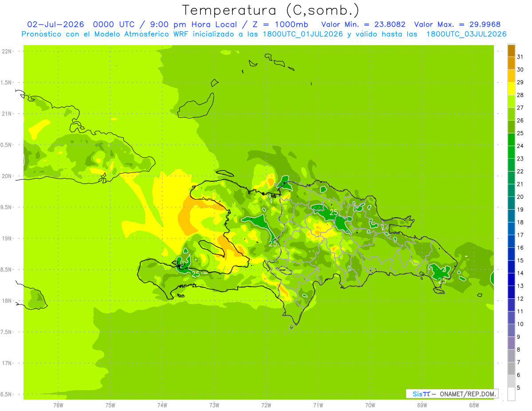The height and width of the screenshot is (411, 532).
Task: Click the color scale label 31
Action: click(x=520, y=57)
